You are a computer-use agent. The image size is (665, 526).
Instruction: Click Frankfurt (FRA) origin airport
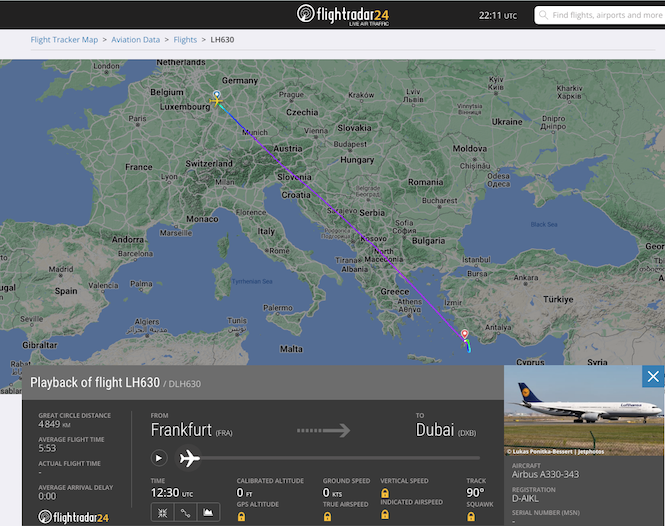(x=192, y=430)
